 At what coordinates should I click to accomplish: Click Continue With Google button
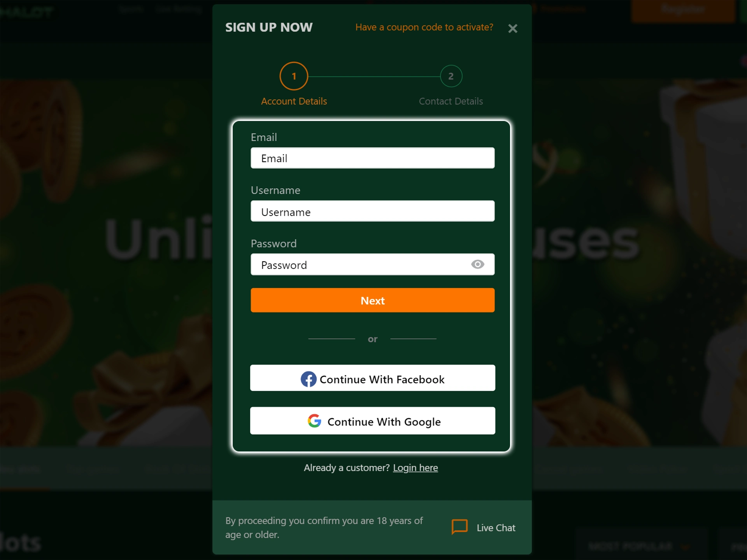click(373, 421)
